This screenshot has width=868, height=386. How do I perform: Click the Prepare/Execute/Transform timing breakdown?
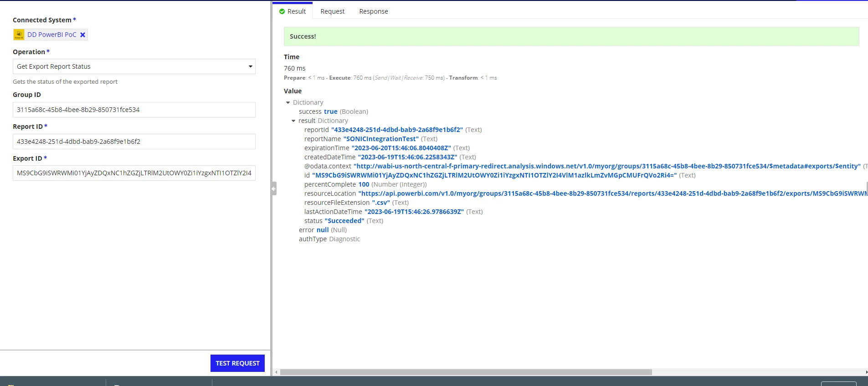[x=390, y=78]
